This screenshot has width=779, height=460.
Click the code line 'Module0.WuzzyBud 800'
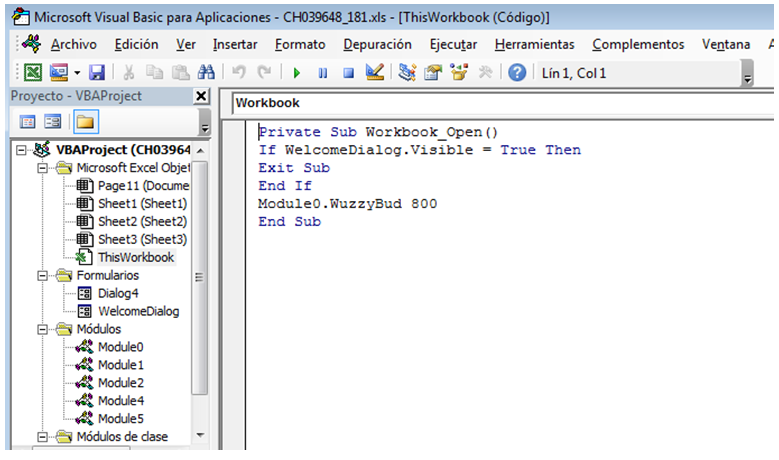tap(347, 204)
